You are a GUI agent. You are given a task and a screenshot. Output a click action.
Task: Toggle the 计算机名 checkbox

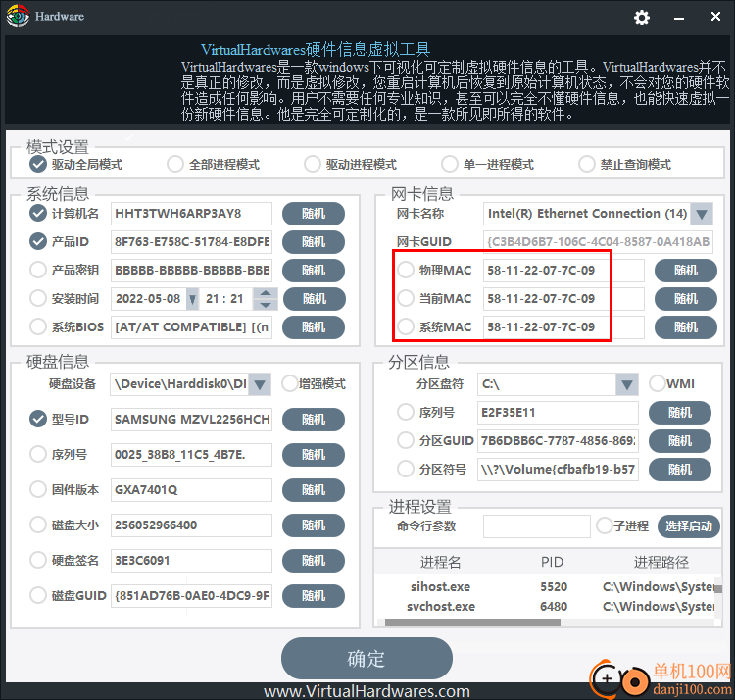click(x=38, y=213)
